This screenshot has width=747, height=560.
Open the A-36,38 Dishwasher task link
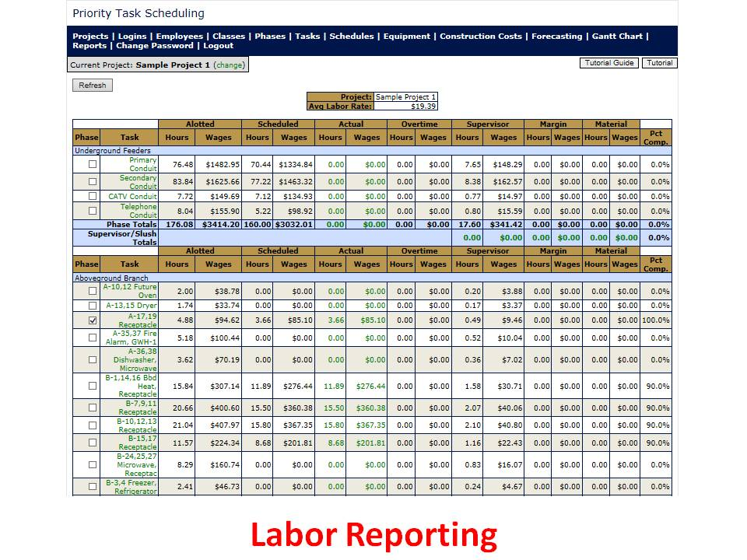pos(135,360)
